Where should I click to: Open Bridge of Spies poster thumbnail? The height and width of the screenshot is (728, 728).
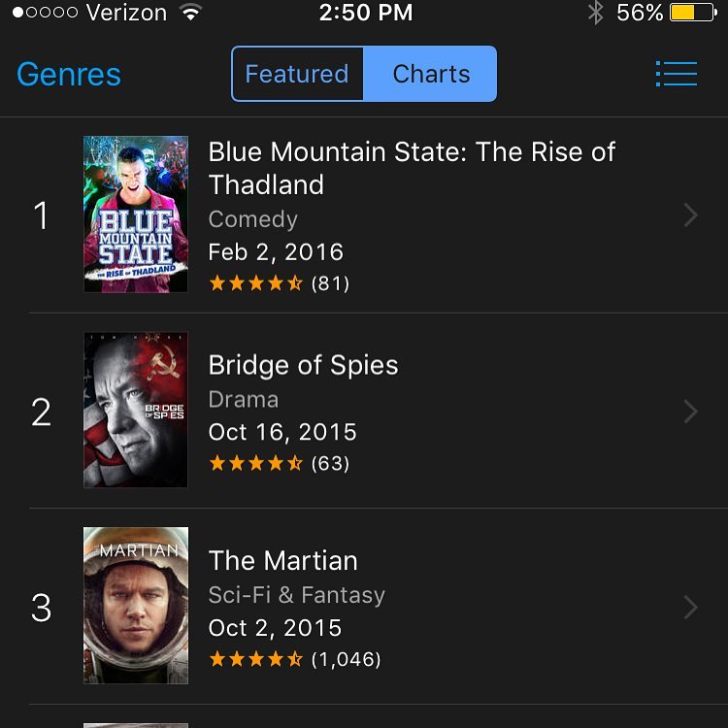point(136,410)
